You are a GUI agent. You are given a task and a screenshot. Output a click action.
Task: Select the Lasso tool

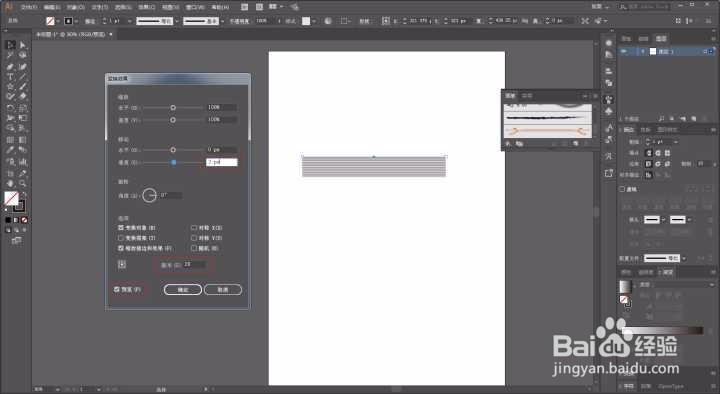(22, 55)
